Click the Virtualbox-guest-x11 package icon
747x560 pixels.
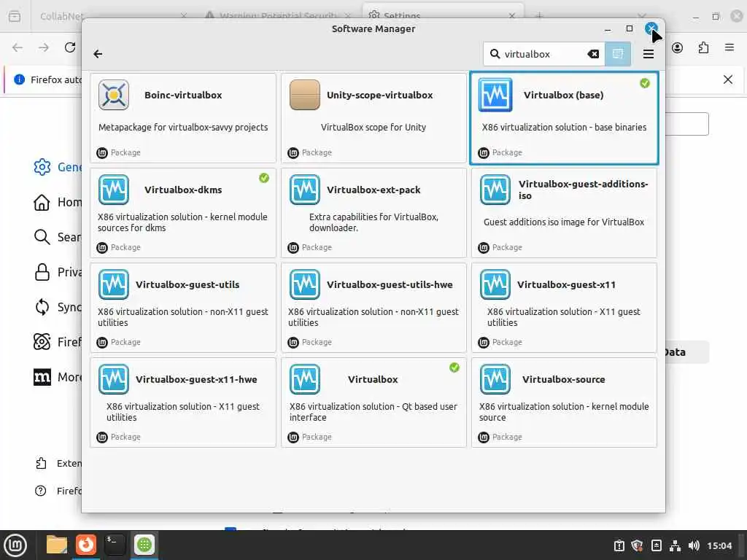[x=495, y=284]
